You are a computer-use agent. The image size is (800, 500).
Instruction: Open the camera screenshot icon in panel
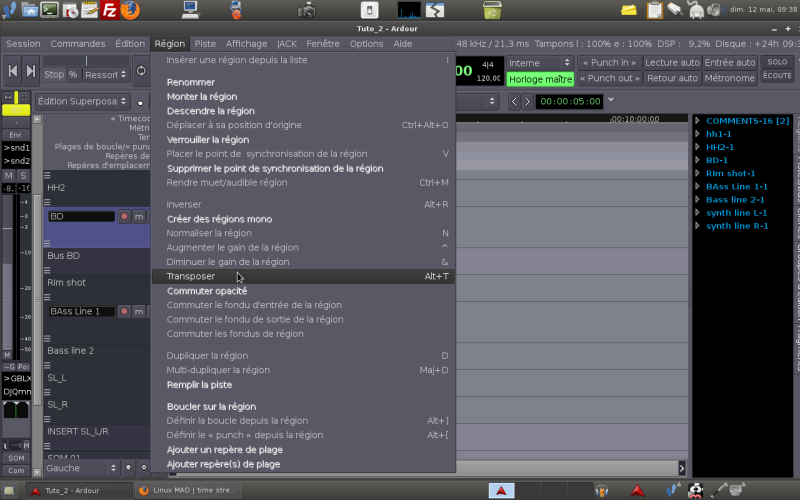pos(307,10)
